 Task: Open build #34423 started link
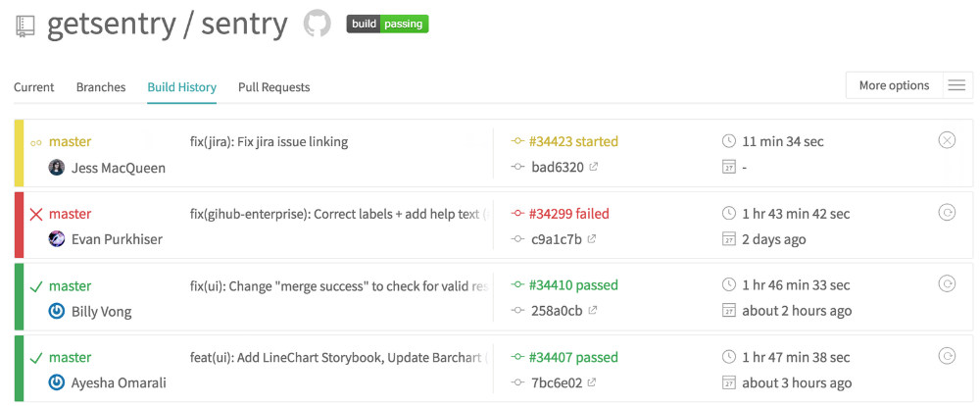[x=573, y=141]
